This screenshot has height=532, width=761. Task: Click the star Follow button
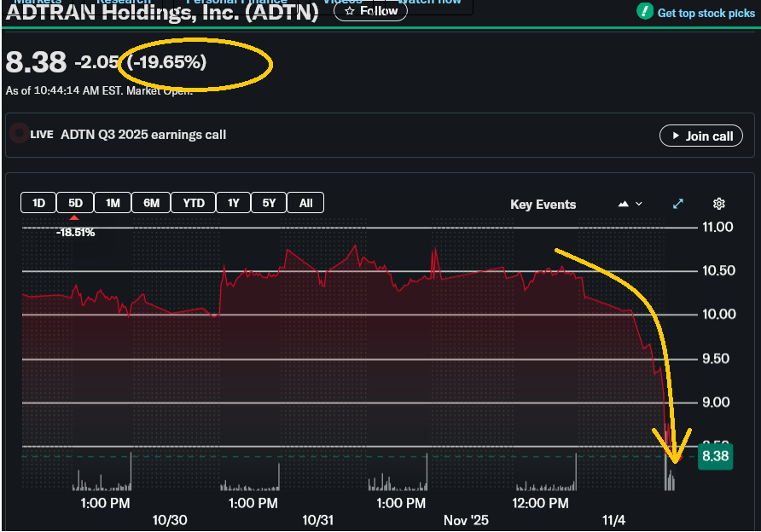tap(369, 11)
